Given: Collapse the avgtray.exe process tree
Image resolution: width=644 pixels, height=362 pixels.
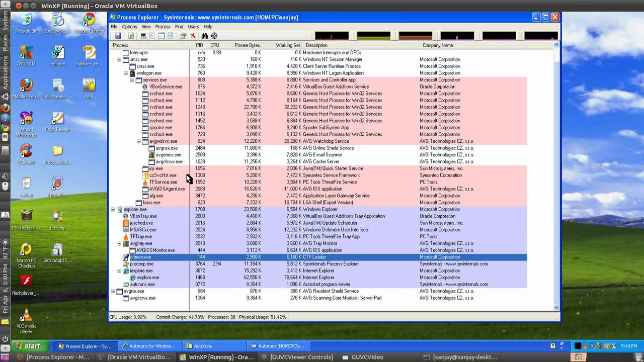Looking at the screenshot, I should [119, 243].
